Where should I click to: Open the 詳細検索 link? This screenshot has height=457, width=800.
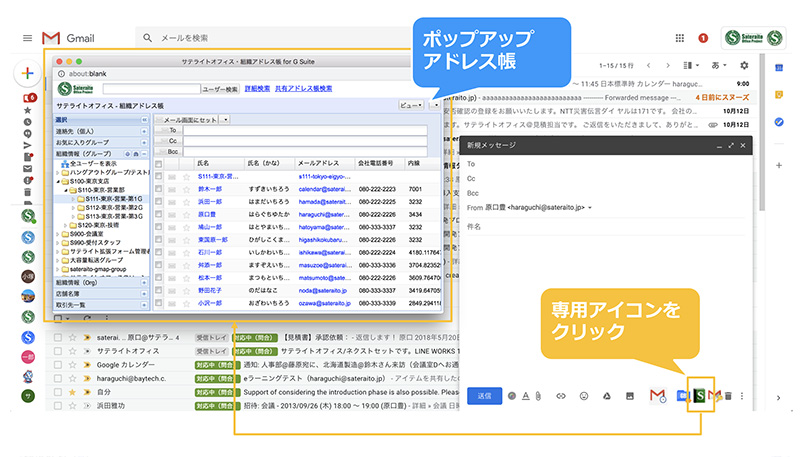pyautogui.click(x=257, y=88)
